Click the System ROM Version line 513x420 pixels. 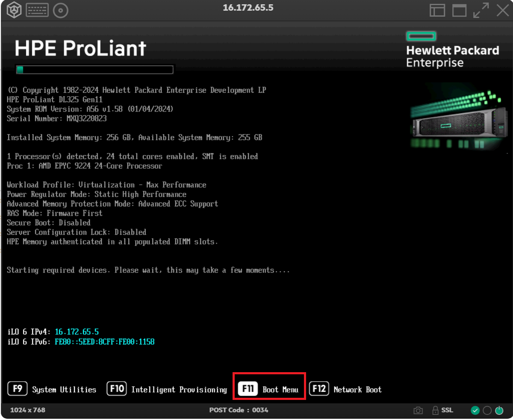tap(90, 109)
